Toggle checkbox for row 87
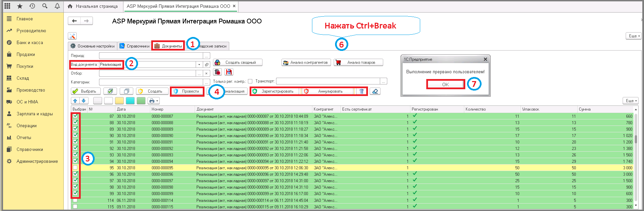The height and width of the screenshot is (211, 644). (x=75, y=116)
